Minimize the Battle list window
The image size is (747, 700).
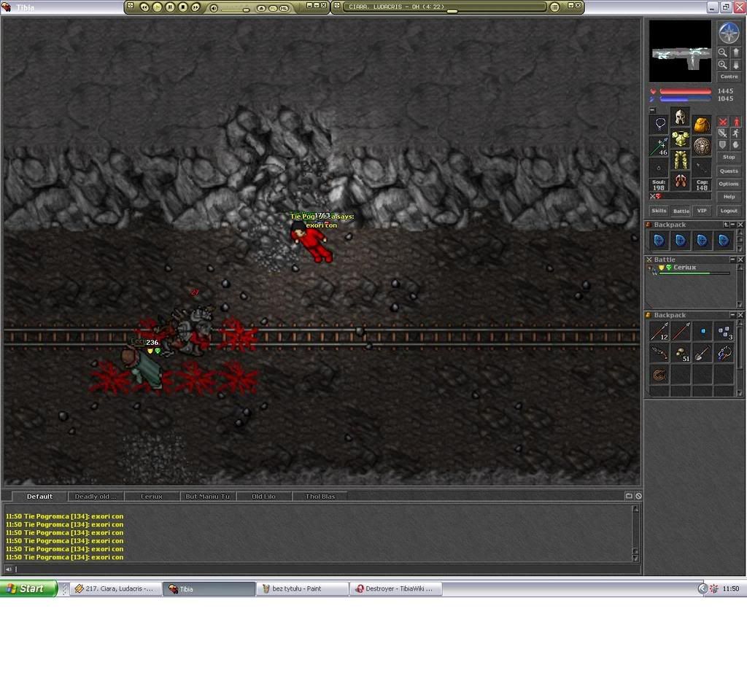tap(732, 260)
